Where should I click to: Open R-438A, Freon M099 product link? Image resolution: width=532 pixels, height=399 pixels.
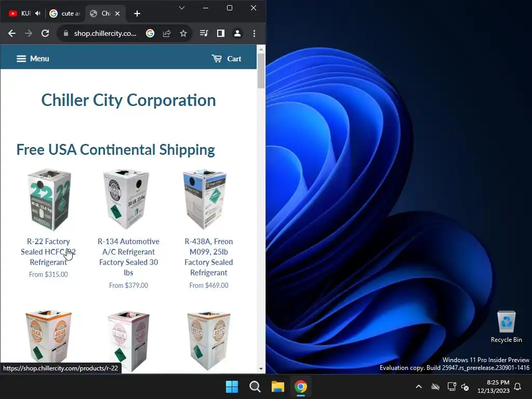(209, 257)
